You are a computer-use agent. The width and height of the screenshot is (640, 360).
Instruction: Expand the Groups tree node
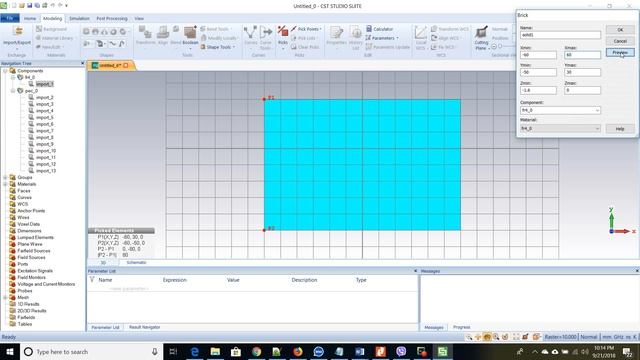point(5,177)
